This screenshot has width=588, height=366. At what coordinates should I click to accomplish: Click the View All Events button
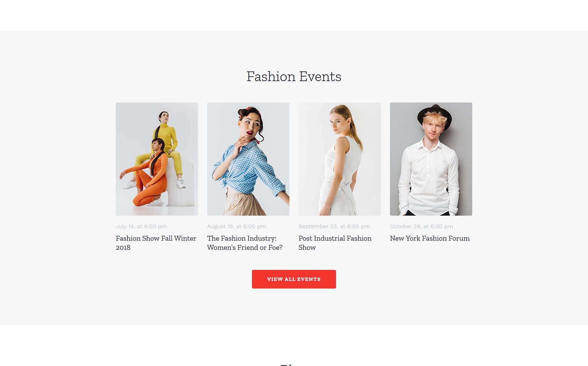pyautogui.click(x=294, y=279)
